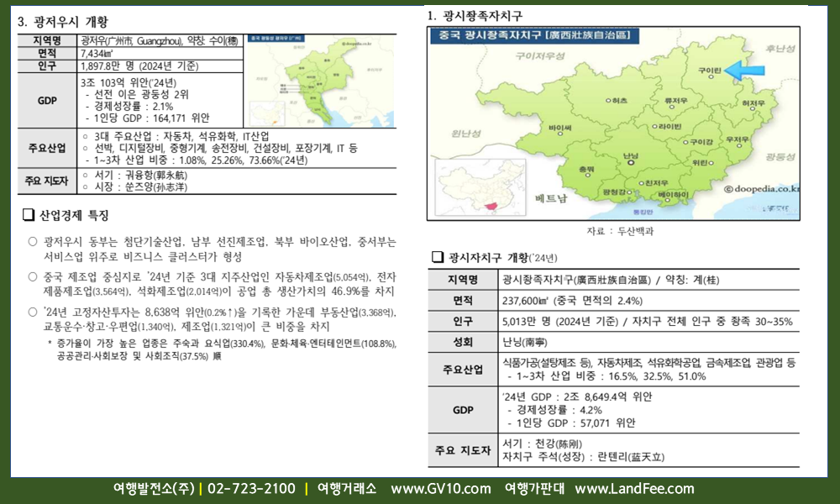Click the square bullet before 산업경제 특징

click(29, 215)
